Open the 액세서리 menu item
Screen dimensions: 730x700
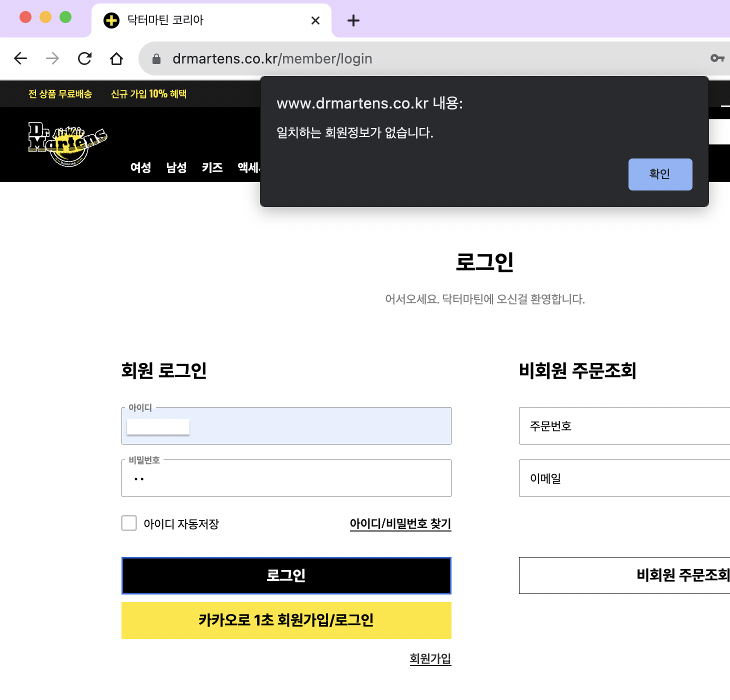click(248, 167)
